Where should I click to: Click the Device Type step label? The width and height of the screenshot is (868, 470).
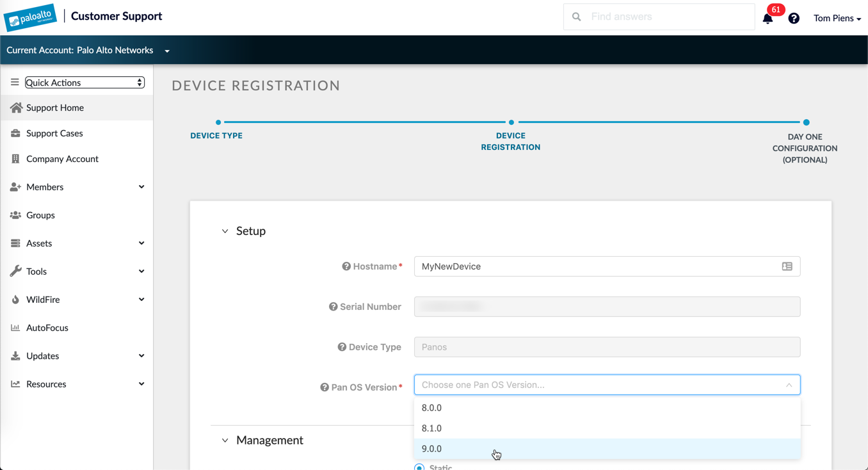tap(217, 135)
